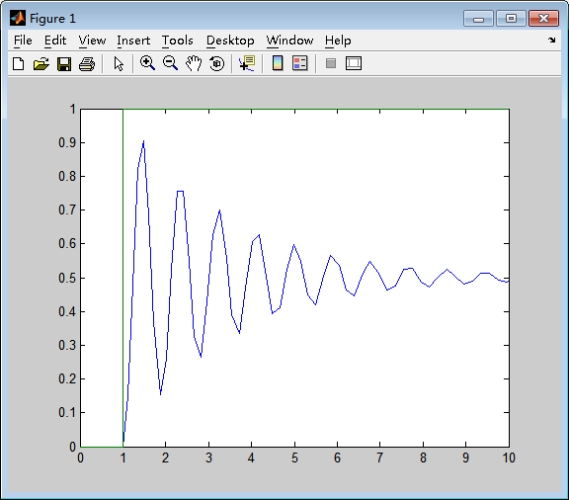The height and width of the screenshot is (500, 569).
Task: Open the Help menu
Action: tap(338, 40)
